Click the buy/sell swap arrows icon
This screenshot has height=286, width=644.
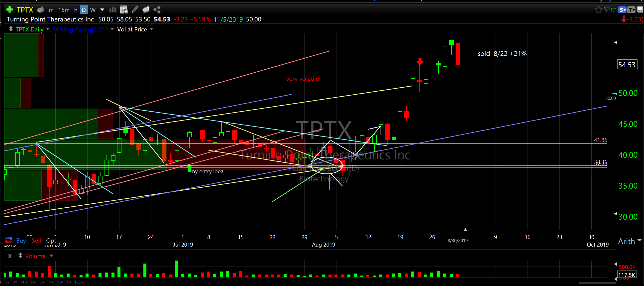coord(9,240)
